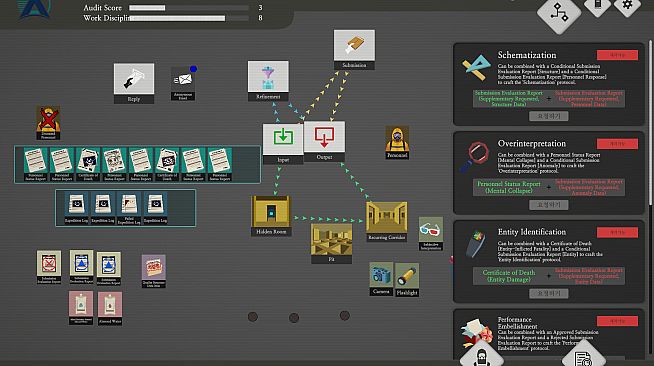Click the Overinterpretation magnifier icon

(475, 157)
